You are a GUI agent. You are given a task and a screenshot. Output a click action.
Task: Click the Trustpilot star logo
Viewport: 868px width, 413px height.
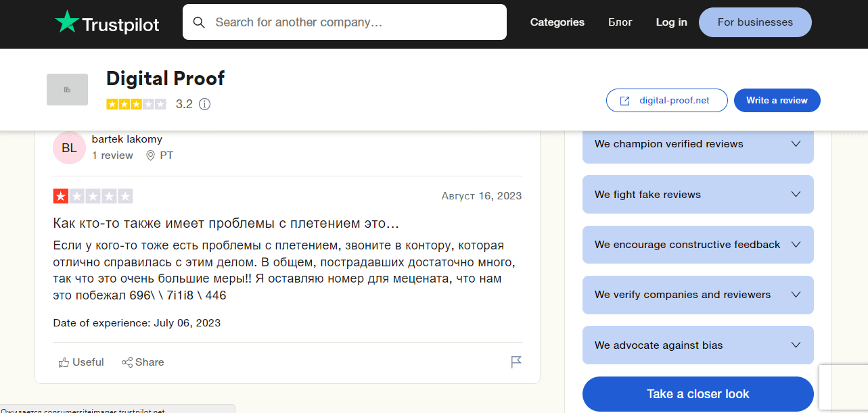tap(67, 22)
